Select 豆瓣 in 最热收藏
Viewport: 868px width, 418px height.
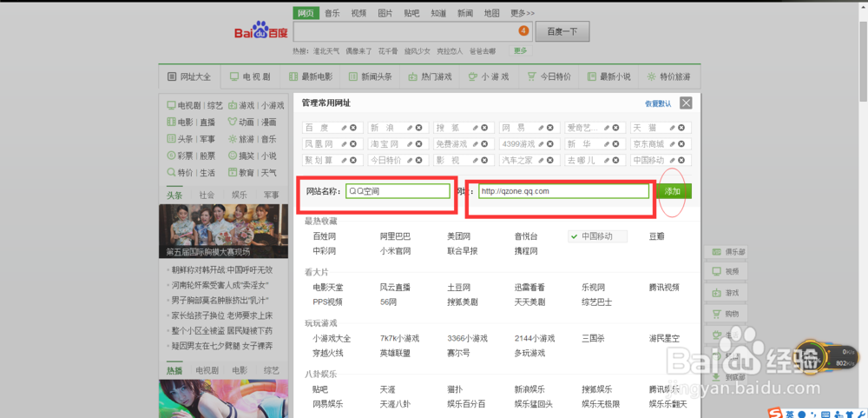click(x=656, y=236)
